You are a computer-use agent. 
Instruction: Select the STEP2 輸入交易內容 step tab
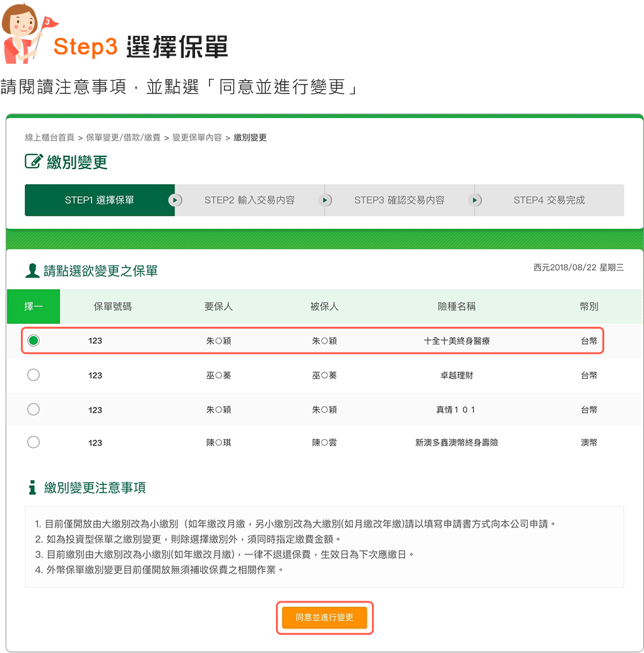(249, 200)
